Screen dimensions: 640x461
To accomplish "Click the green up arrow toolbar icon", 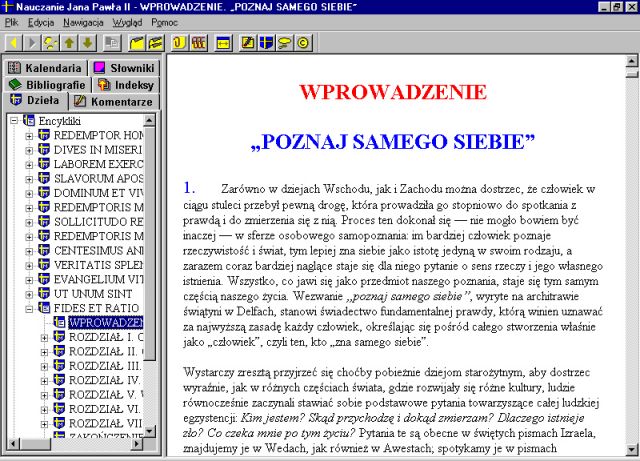I will click(69, 43).
